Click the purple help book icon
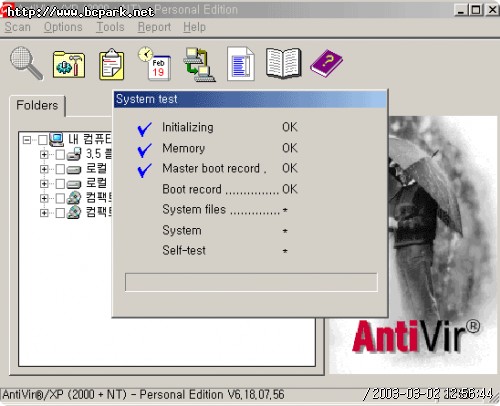The width and height of the screenshot is (500, 406). pyautogui.click(x=326, y=63)
